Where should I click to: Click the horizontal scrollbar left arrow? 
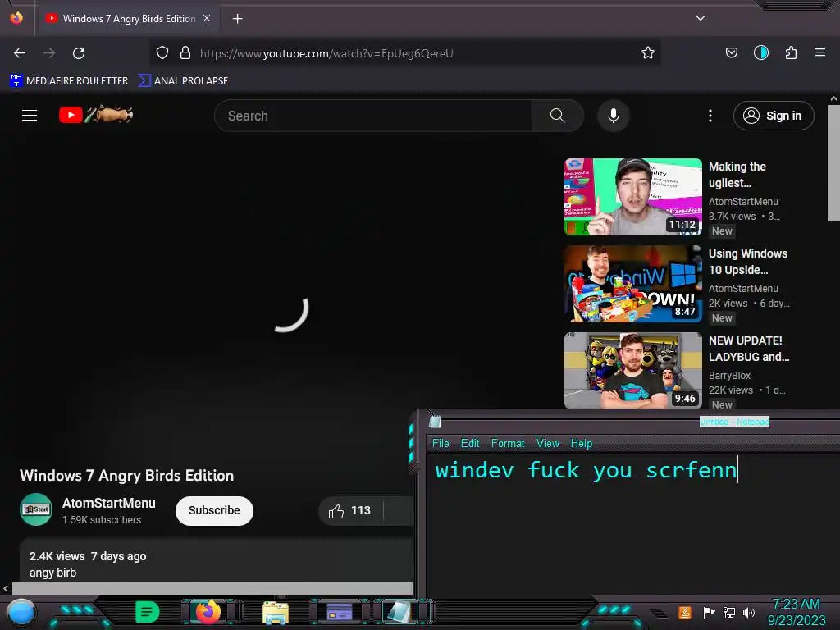click(x=6, y=588)
